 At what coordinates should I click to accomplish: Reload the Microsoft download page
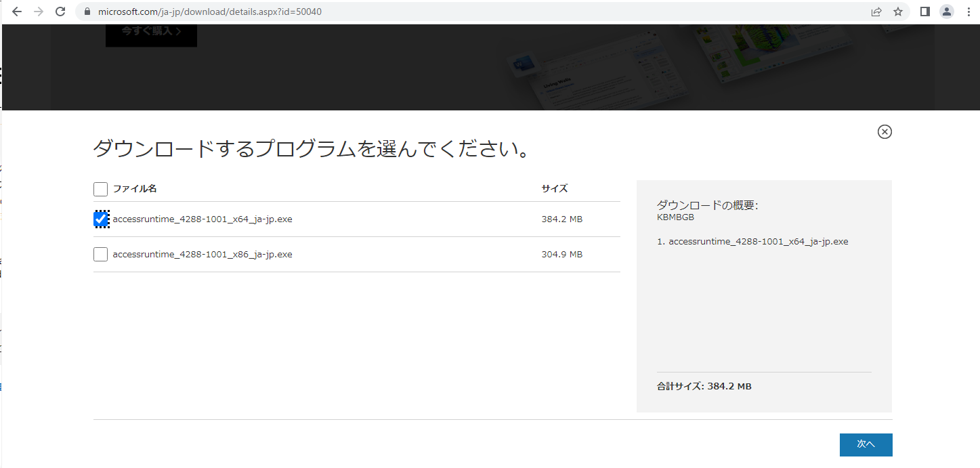[x=60, y=12]
